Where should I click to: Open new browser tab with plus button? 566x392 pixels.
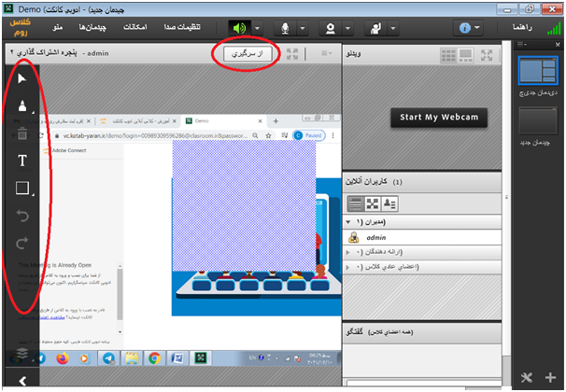(276, 121)
